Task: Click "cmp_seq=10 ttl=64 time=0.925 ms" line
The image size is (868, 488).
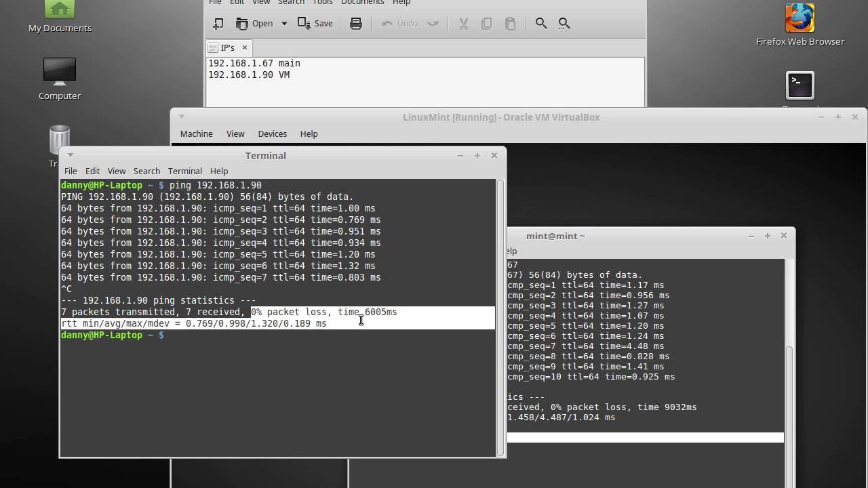Action: point(591,376)
